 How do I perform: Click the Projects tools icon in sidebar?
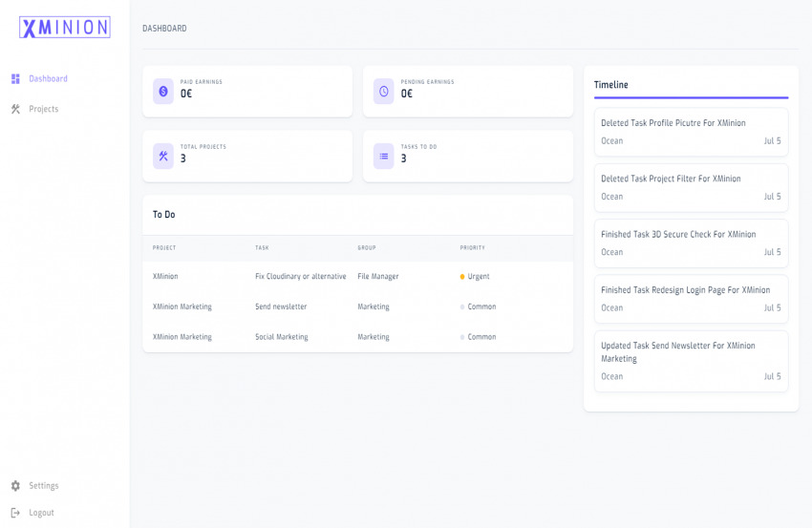point(15,110)
